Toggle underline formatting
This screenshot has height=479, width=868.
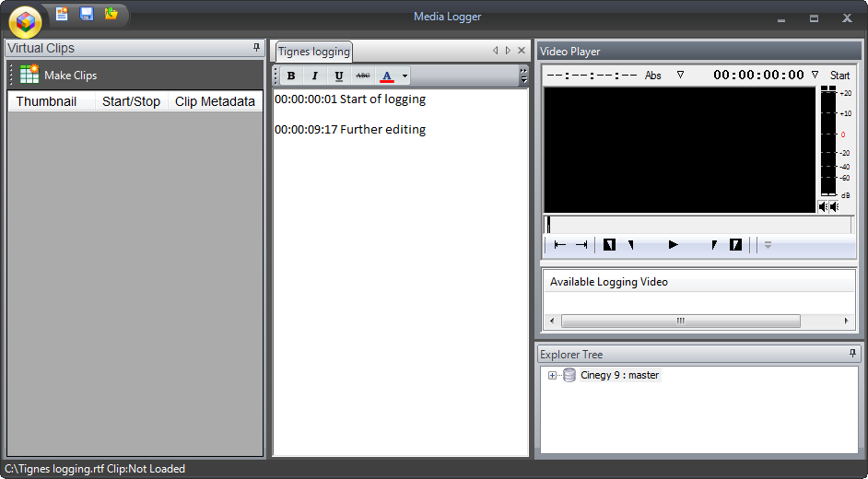(x=339, y=76)
